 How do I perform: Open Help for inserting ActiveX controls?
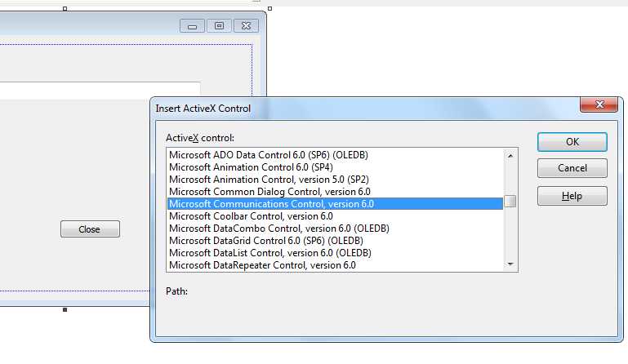572,196
